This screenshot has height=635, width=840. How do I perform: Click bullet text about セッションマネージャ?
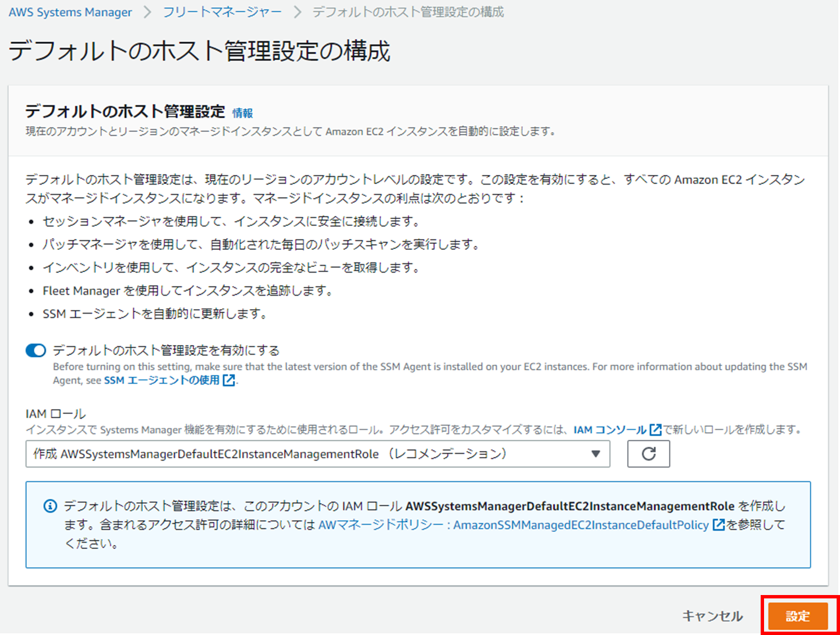232,222
